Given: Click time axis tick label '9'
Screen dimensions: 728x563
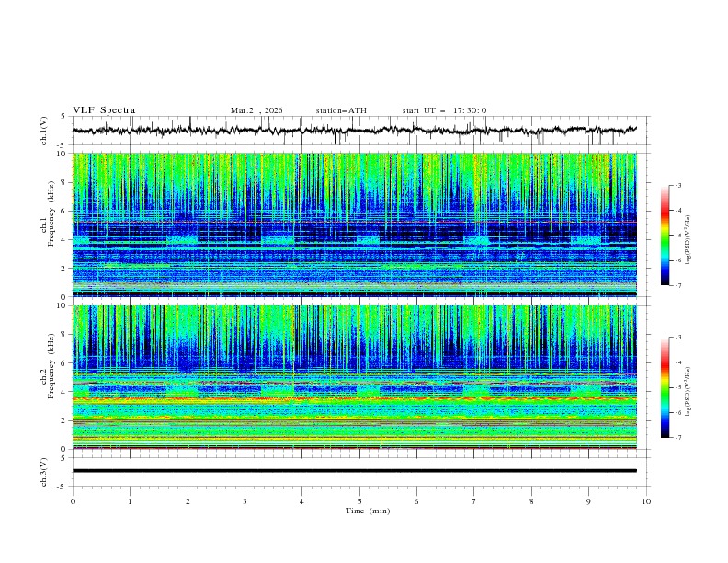Looking at the screenshot, I should point(588,501).
